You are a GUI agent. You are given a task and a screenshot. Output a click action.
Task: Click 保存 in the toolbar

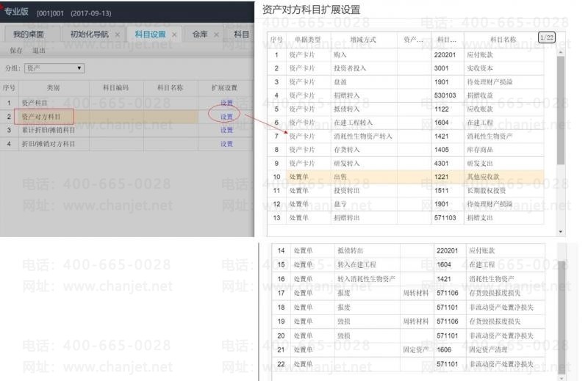point(16,50)
